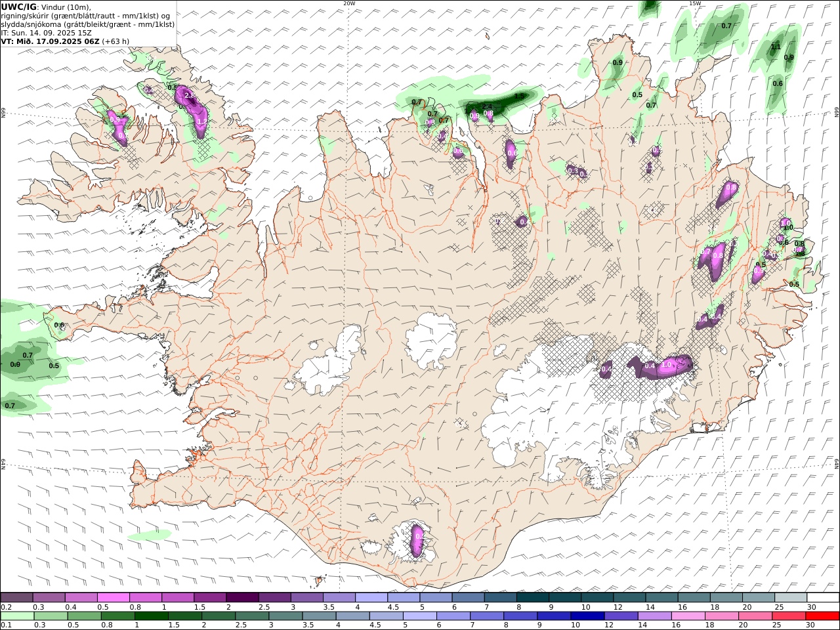The height and width of the screenshot is (630, 840).
Task: Click the dark teal snow swatch labeled 8
Action: click(x=532, y=598)
